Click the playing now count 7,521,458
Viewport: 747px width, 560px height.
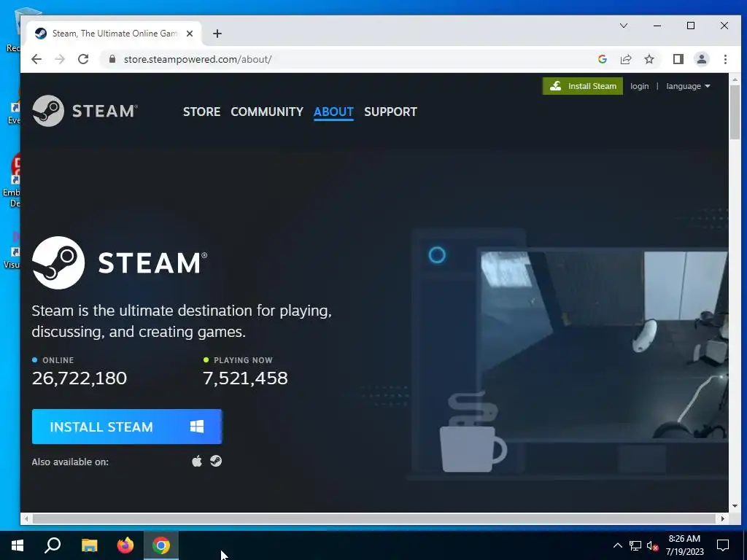coord(245,378)
